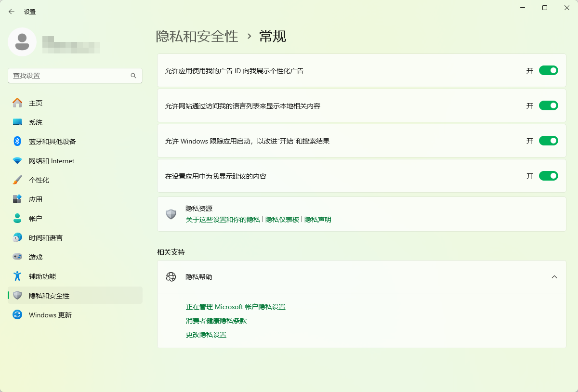This screenshot has height=392, width=578.
Task: Click the shield icon for 隐私和安全性
Action: [17, 296]
